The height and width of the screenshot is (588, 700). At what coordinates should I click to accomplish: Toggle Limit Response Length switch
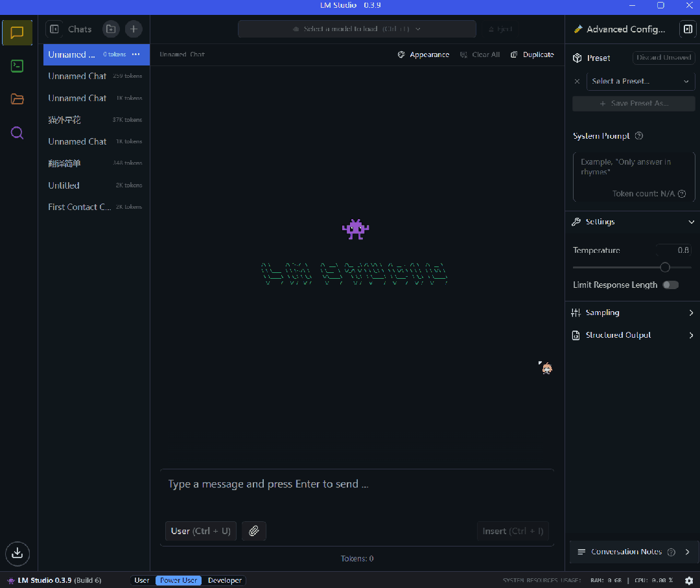[670, 285]
